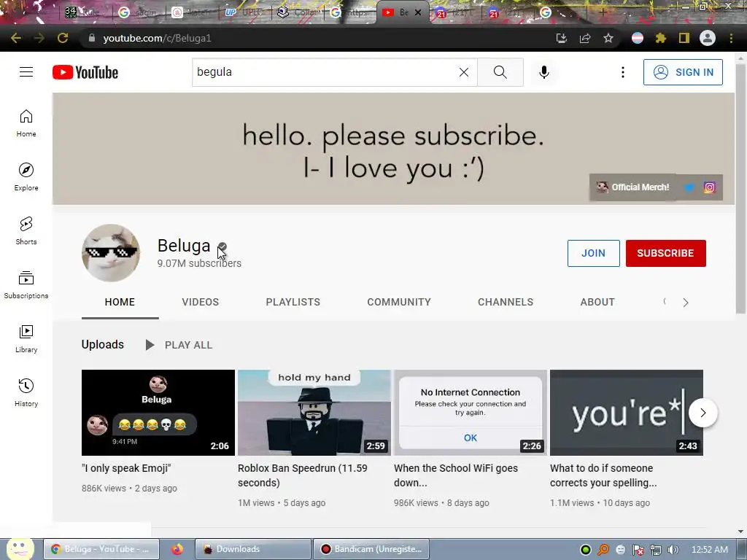Open Explore in the sidebar
747x560 pixels.
coord(26,177)
